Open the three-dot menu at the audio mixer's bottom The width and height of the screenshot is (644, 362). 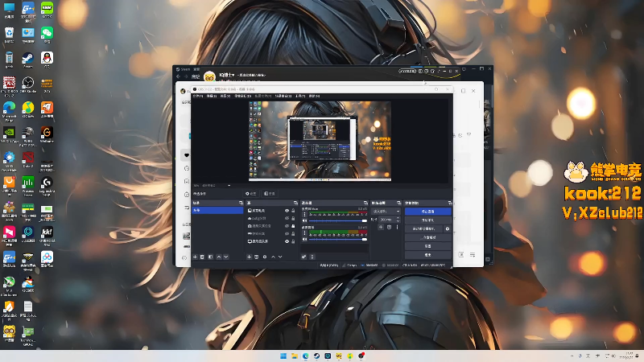312,257
